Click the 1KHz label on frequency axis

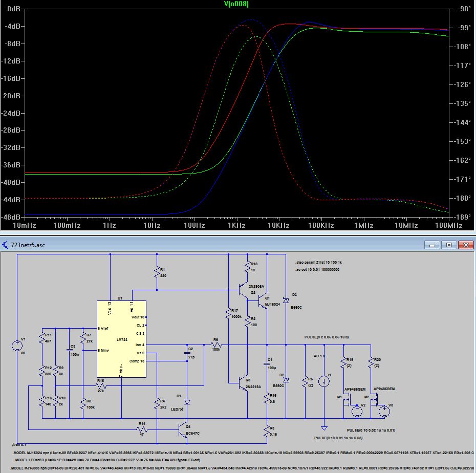pos(236,225)
